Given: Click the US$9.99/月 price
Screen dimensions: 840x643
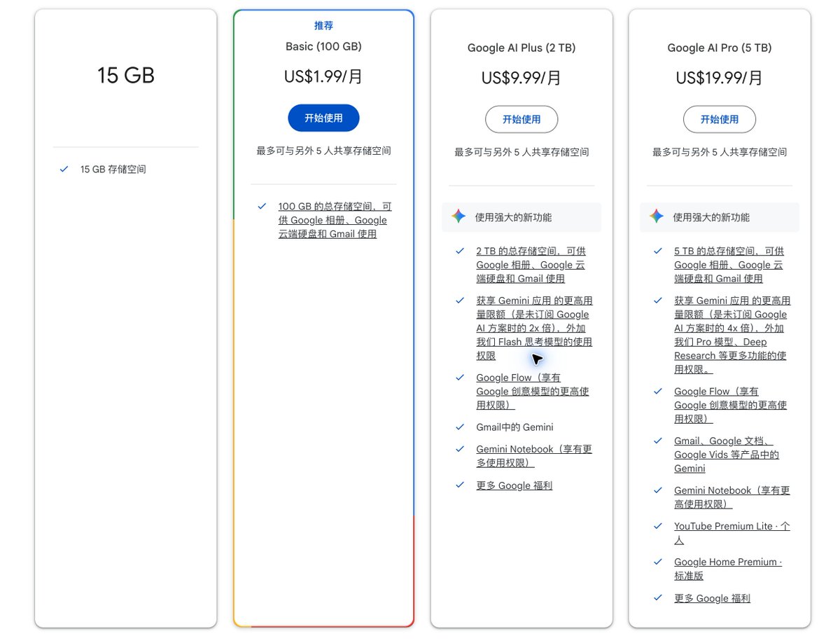Looking at the screenshot, I should (521, 78).
